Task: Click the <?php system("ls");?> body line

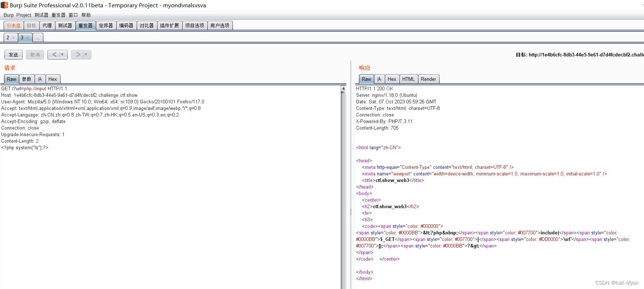Action: click(x=25, y=147)
